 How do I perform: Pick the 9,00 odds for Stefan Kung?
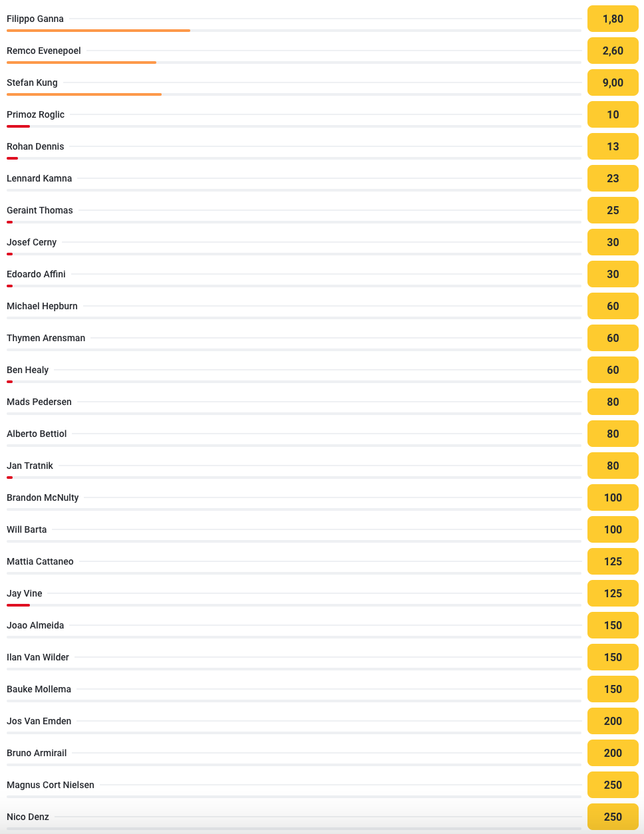click(x=613, y=82)
